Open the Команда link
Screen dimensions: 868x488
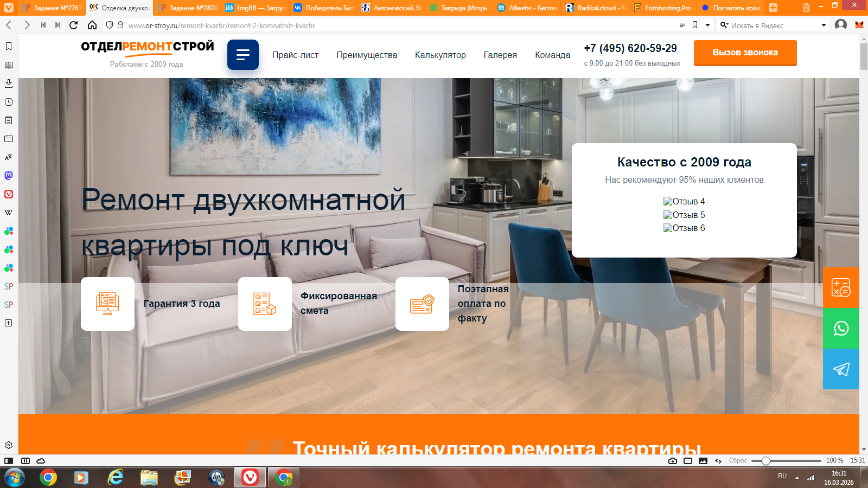552,55
